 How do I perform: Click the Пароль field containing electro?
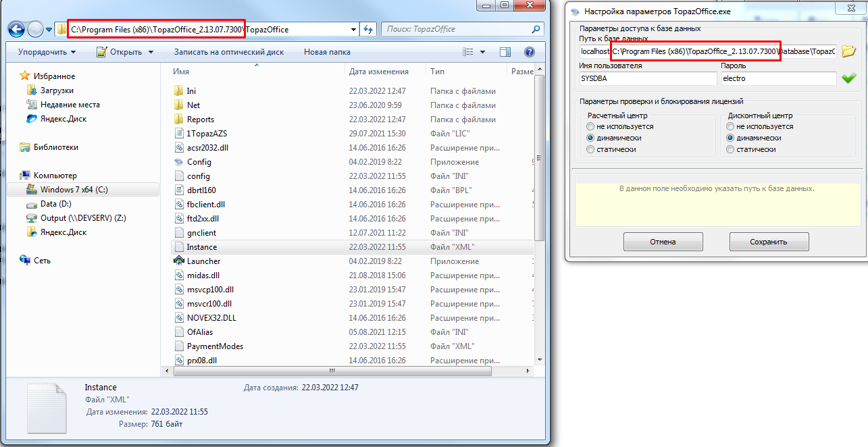(779, 78)
